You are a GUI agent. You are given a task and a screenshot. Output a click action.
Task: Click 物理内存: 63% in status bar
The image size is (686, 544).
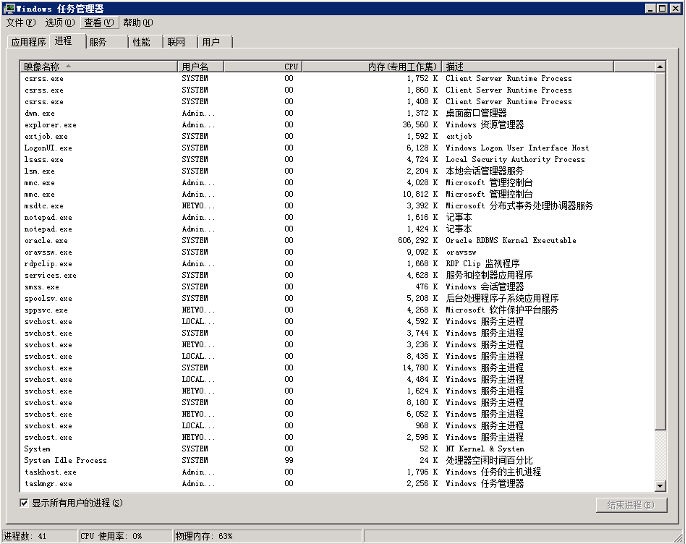click(x=204, y=536)
